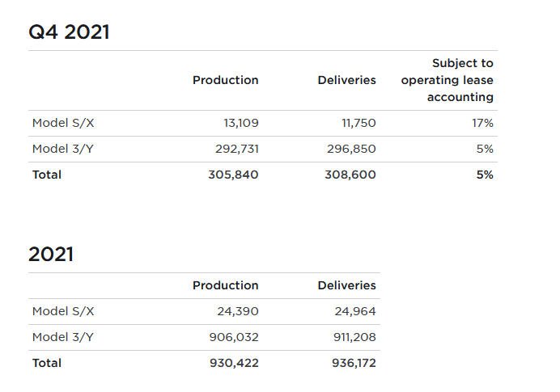Click the operating lease accounting header
This screenshot has width=560, height=392.
click(447, 80)
